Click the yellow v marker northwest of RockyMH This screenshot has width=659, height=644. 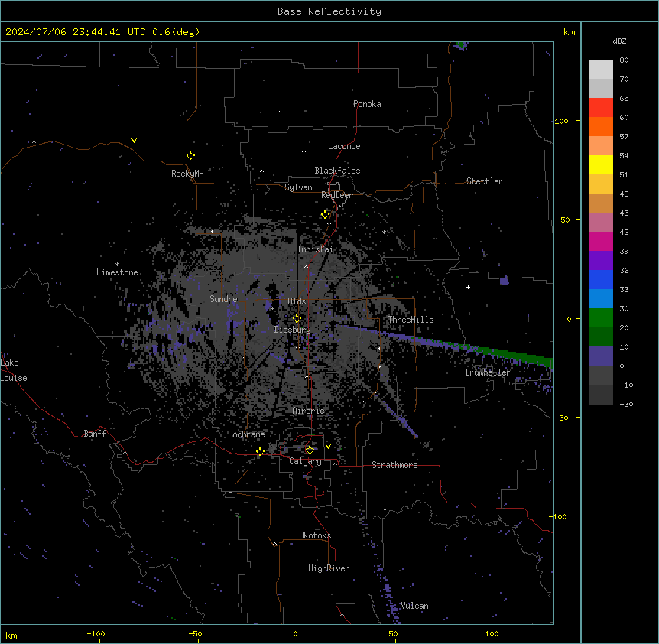(x=134, y=141)
